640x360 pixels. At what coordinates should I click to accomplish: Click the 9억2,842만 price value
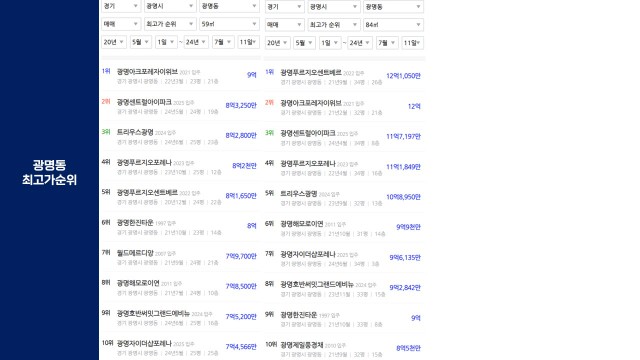tap(405, 288)
